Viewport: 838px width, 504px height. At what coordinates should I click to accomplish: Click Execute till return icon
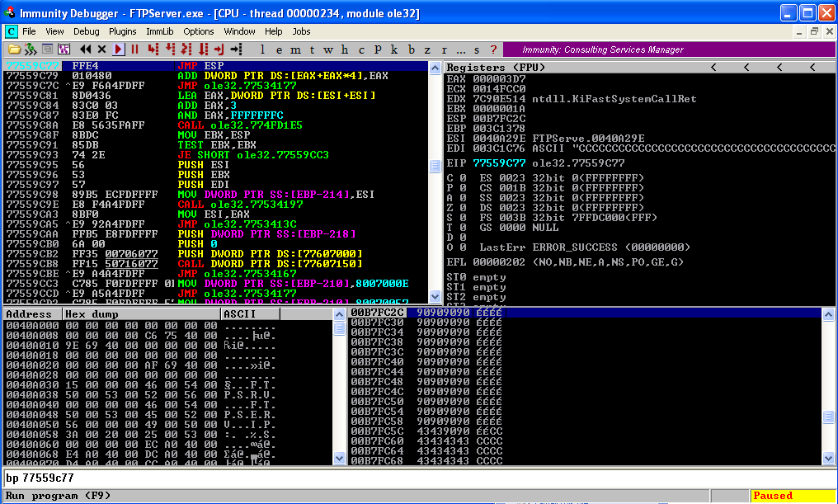[x=219, y=49]
